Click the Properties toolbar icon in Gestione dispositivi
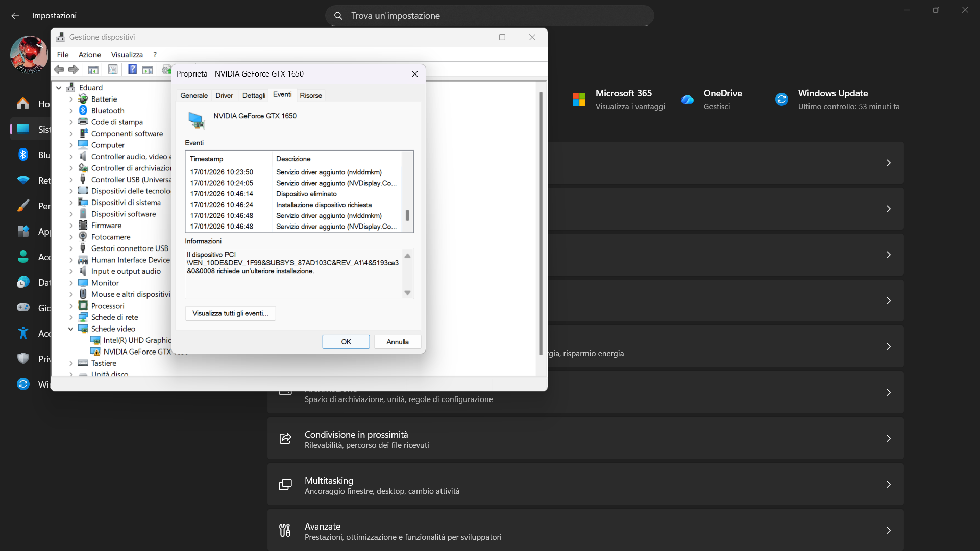Screen dimensions: 980x551 113,69
